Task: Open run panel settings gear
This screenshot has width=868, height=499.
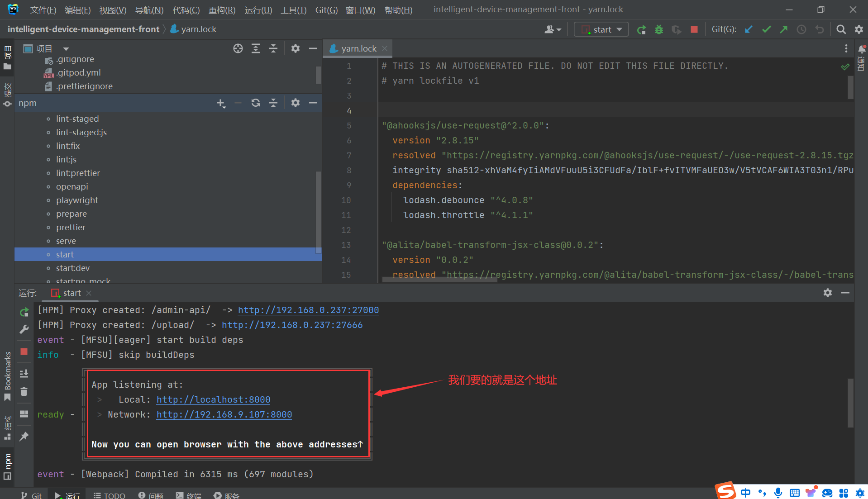Action: coord(828,293)
